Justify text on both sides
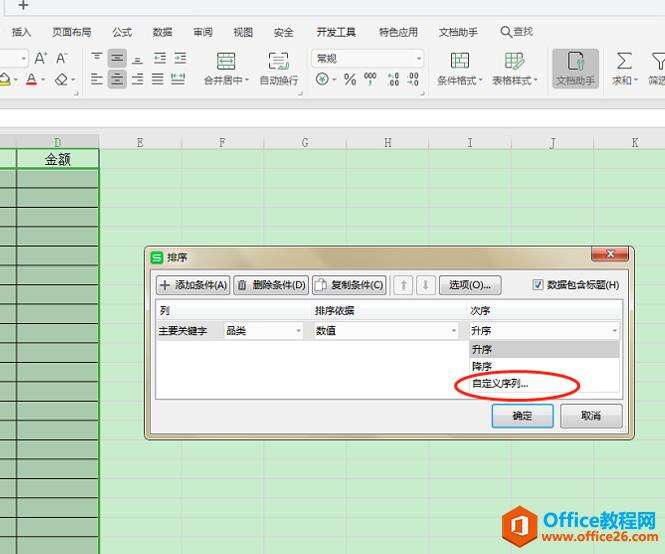Screen dimensions: 665x554 pos(158,79)
